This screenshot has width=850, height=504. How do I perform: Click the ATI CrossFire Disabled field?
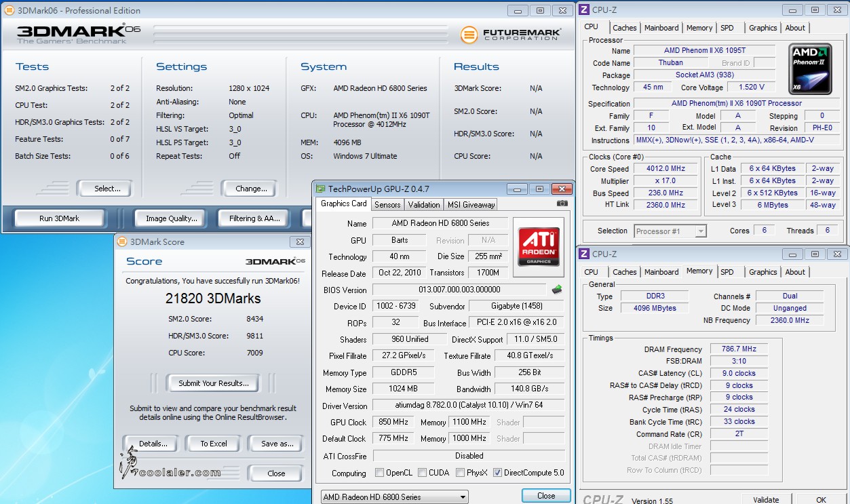coord(469,456)
